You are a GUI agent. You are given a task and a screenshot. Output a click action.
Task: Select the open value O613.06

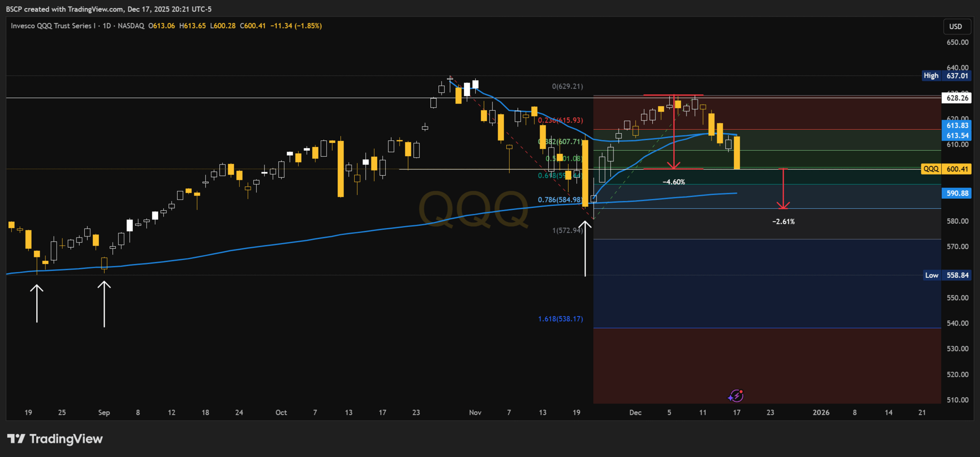pyautogui.click(x=162, y=26)
